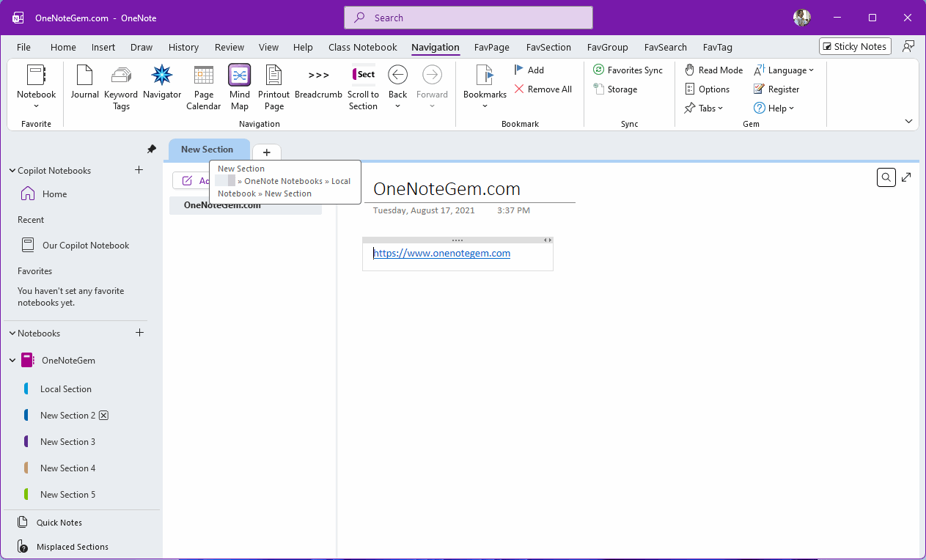The height and width of the screenshot is (560, 926).
Task: Click the Search box in title bar
Action: [468, 18]
